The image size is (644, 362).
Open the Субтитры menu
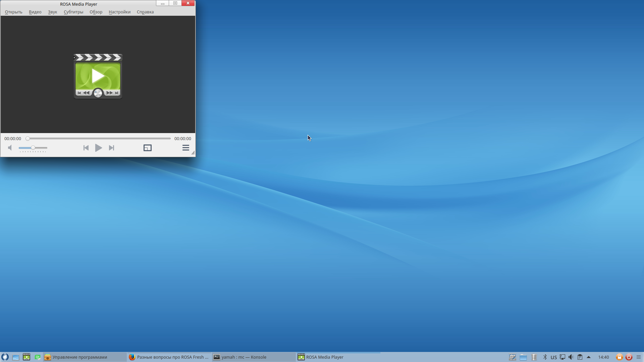coord(73,12)
